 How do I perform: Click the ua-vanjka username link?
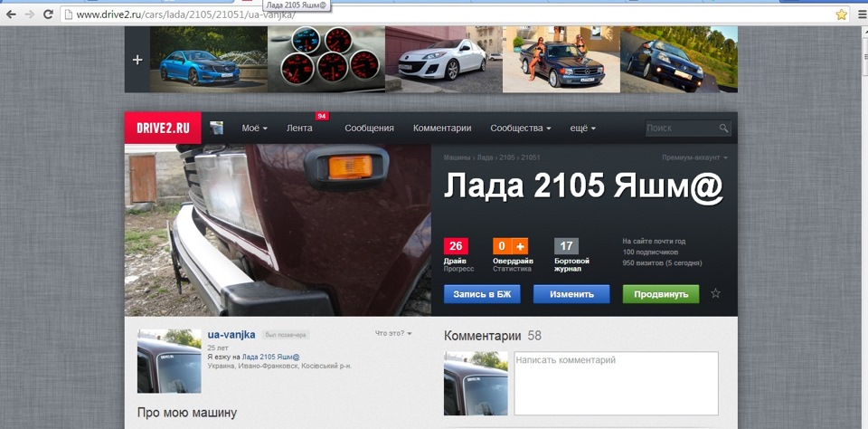[231, 335]
